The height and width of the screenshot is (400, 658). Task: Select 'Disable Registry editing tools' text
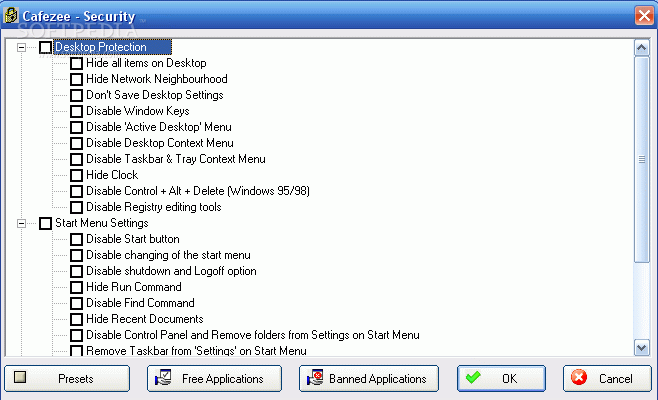154,207
